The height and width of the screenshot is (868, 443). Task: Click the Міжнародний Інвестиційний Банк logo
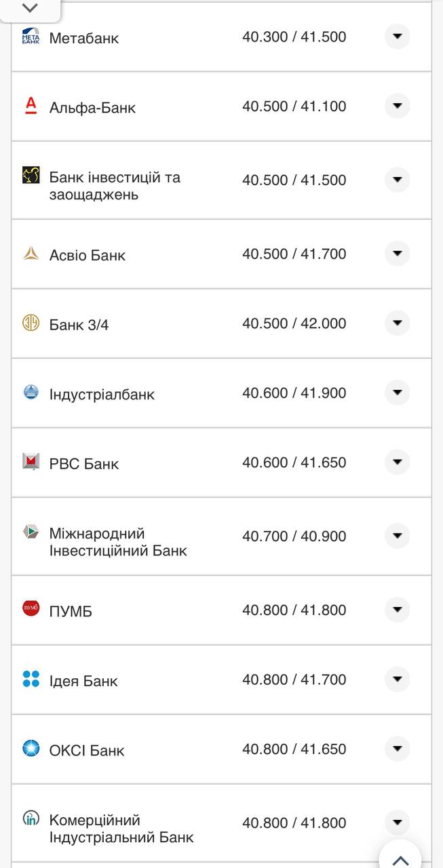point(30,532)
